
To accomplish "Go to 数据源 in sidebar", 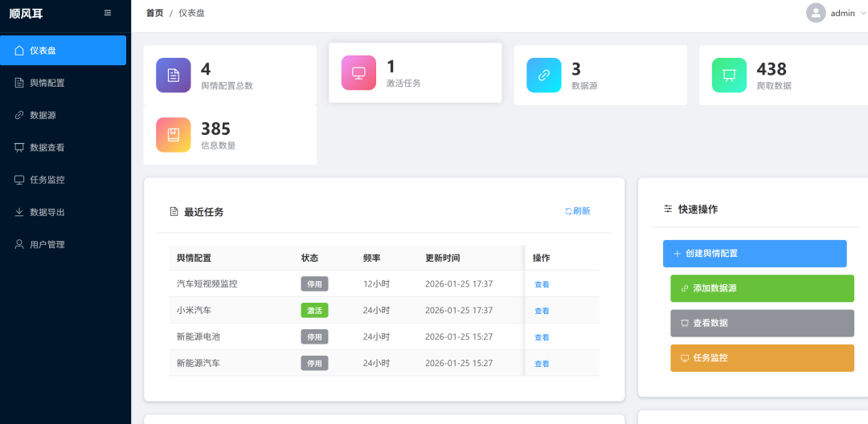I will coord(63,115).
